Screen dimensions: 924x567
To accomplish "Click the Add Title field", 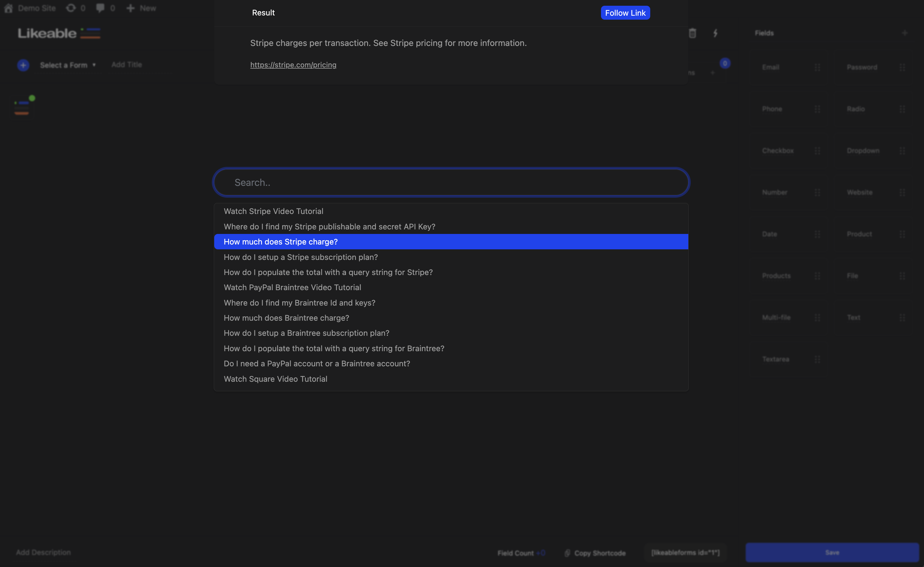I will tap(127, 64).
